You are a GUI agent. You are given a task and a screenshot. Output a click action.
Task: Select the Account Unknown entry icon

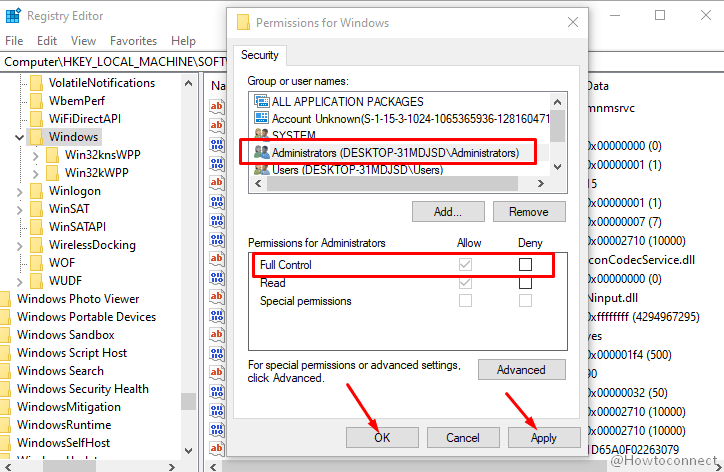pos(261,118)
